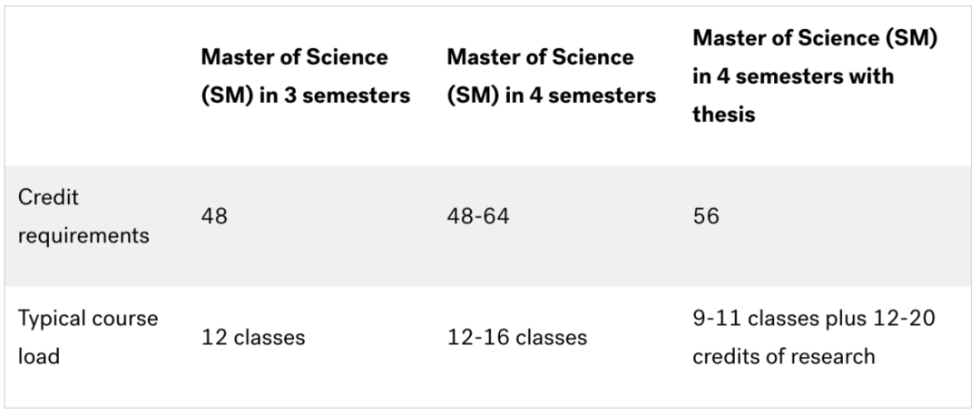Click the '9-11 classes plus 12-20 credits' cell
This screenshot has height=416, width=980.
pos(814,338)
